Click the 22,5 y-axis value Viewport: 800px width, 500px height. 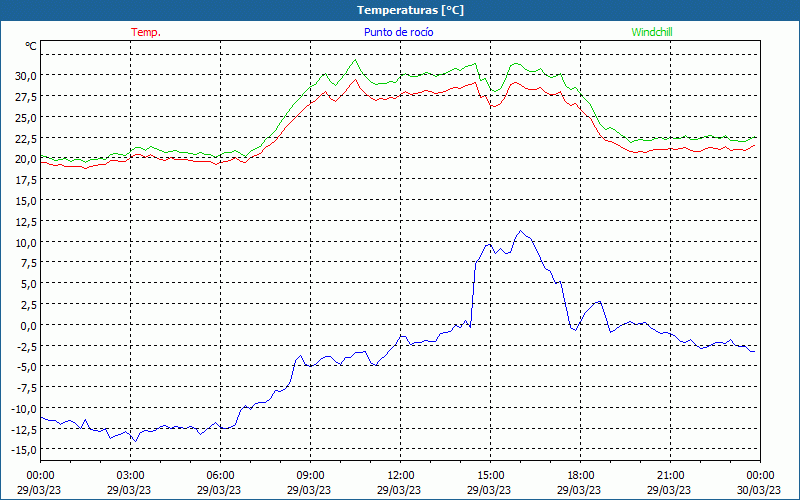26,138
